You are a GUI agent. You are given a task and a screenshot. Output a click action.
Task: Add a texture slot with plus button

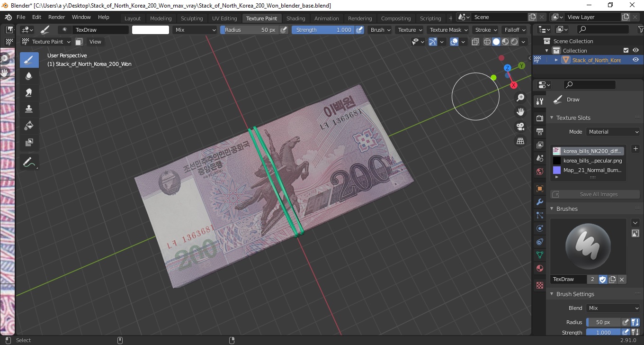[635, 149]
